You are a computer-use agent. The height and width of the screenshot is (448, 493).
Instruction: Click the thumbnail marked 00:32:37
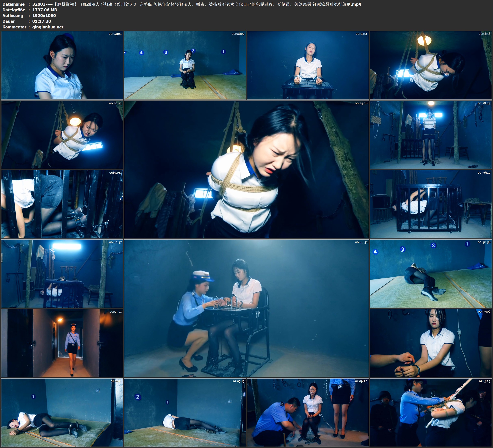click(x=62, y=204)
